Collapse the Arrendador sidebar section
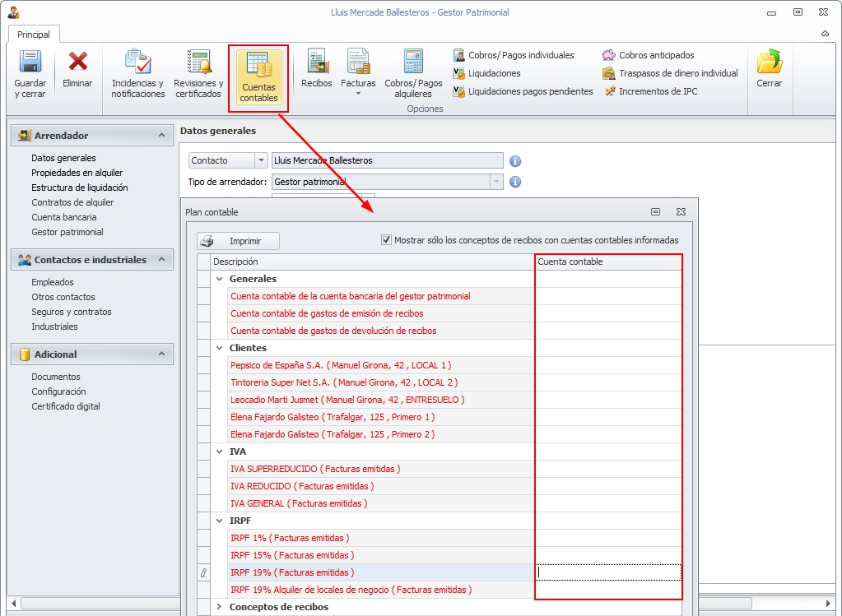842x616 pixels. (x=161, y=136)
